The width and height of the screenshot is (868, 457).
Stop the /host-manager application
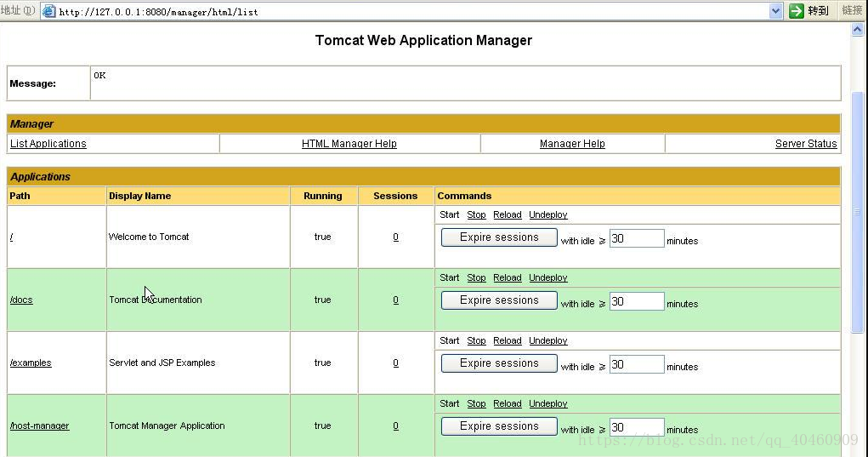click(x=476, y=404)
